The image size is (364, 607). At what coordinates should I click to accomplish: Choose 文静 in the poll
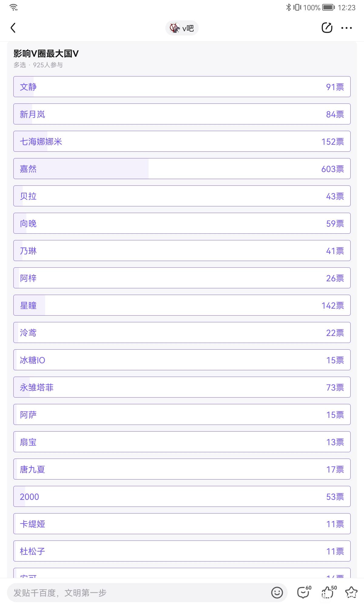[182, 87]
